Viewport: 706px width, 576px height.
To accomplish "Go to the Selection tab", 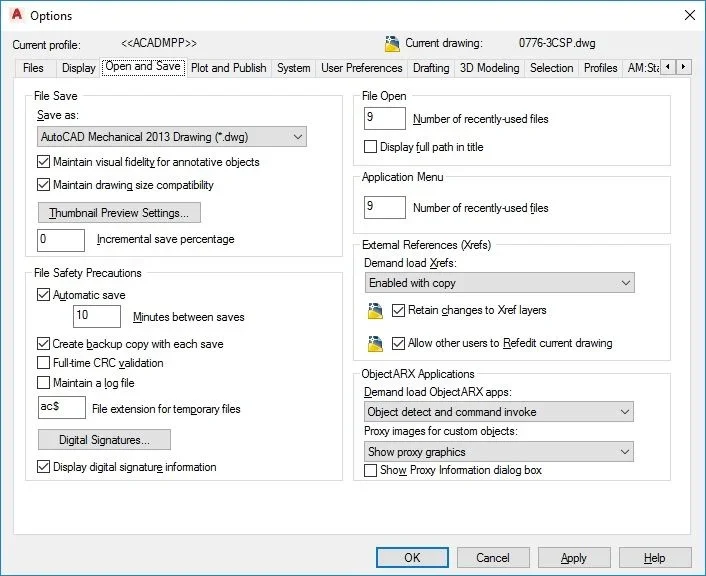I will coord(552,68).
